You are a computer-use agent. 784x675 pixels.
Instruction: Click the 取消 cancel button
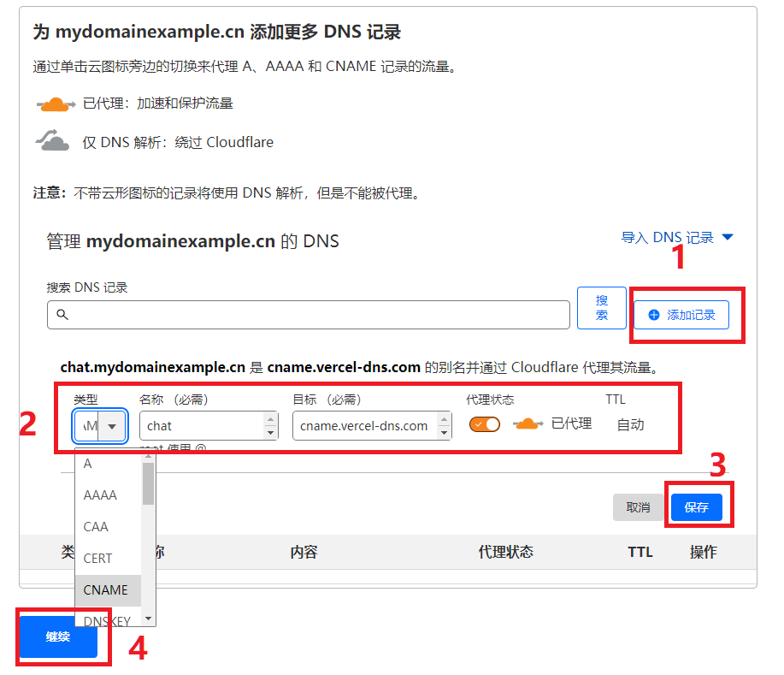tap(638, 507)
